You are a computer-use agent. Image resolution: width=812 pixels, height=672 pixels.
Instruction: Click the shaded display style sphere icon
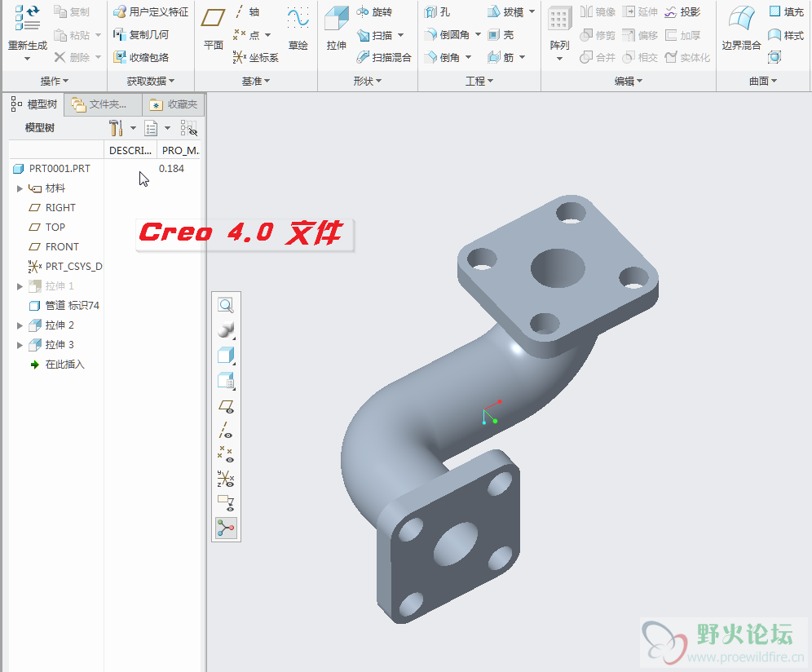[x=226, y=330]
